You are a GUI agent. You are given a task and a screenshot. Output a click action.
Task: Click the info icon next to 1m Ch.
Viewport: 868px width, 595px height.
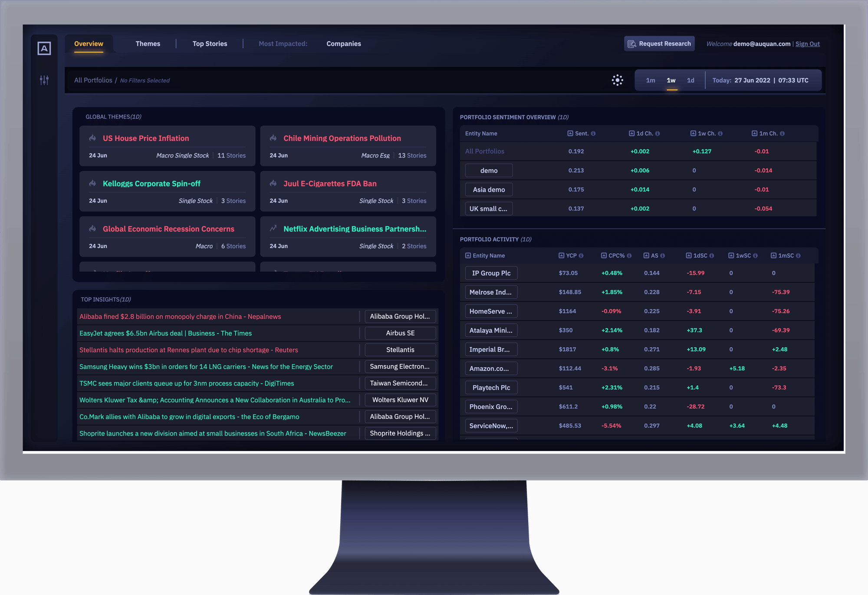(782, 134)
